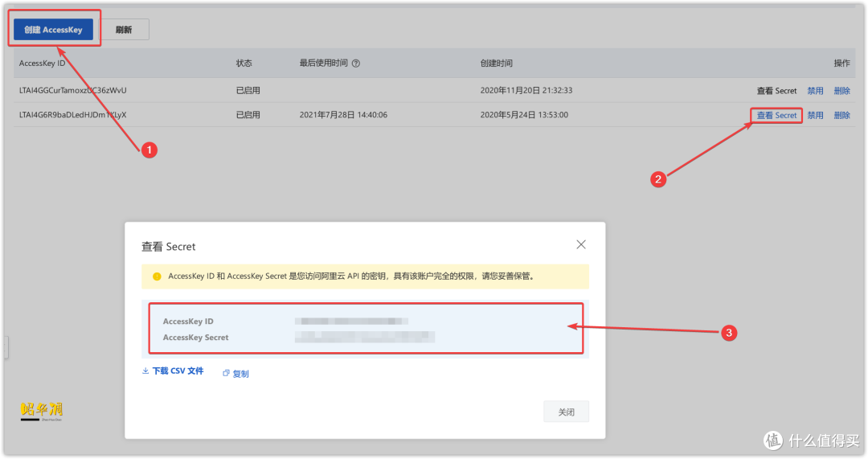The height and width of the screenshot is (459, 868).
Task: Click creation time 2020年5月24日 13:53:00
Action: click(x=524, y=115)
